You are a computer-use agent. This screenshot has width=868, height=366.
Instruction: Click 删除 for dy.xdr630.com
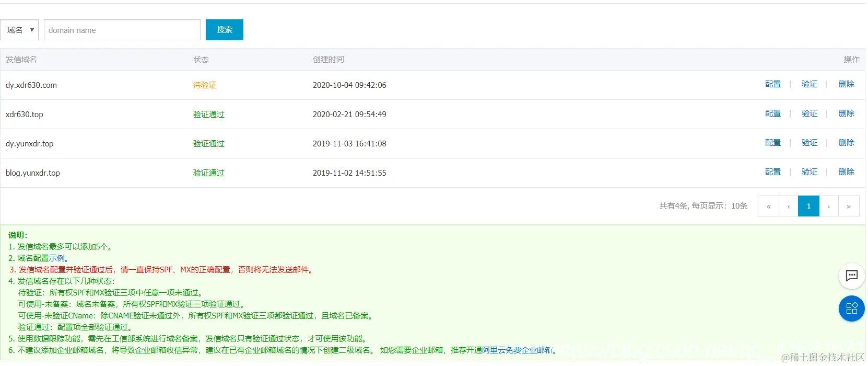(x=846, y=84)
